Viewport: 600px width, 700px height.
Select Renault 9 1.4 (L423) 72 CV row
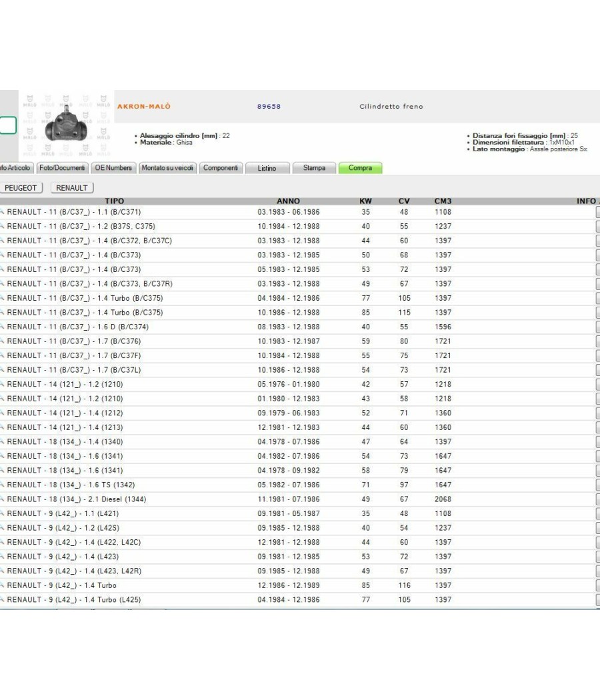(x=299, y=557)
